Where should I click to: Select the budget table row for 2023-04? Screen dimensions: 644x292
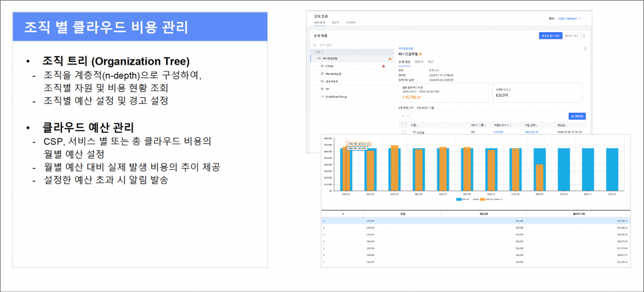click(x=475, y=241)
